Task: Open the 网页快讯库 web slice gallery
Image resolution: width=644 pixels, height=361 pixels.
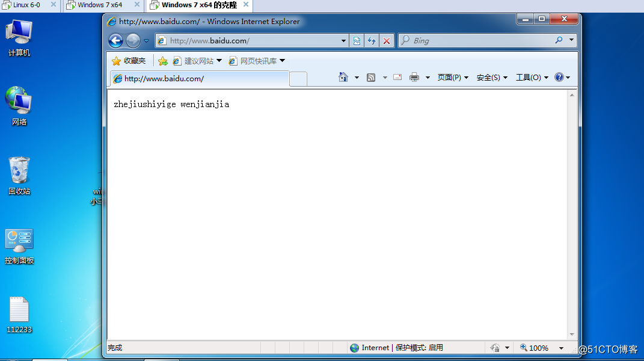Action: pyautogui.click(x=253, y=61)
